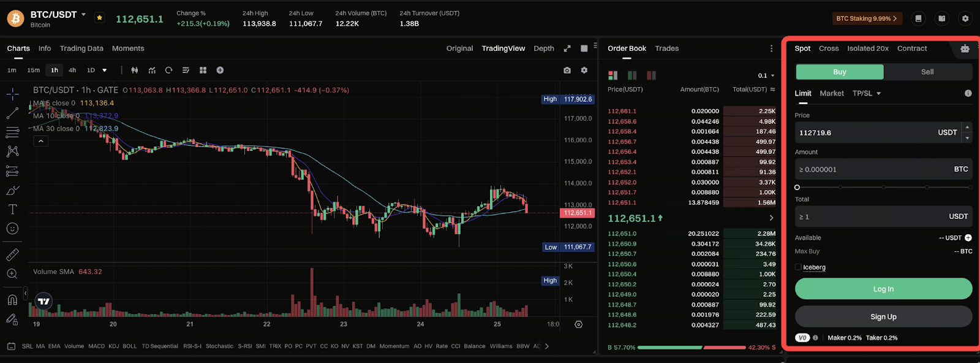Screen dimensions: 980x363
Task: Toggle lock all drawing tools
Action: pos(12,319)
